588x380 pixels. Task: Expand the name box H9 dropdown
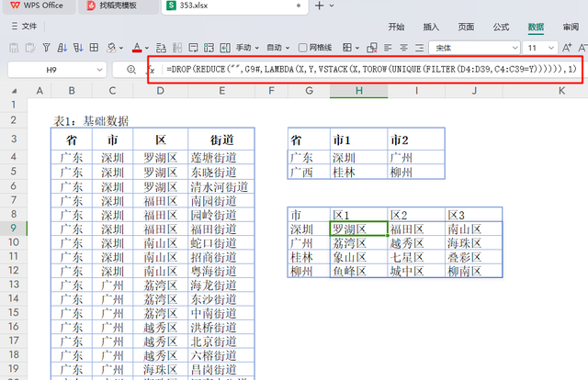point(100,70)
